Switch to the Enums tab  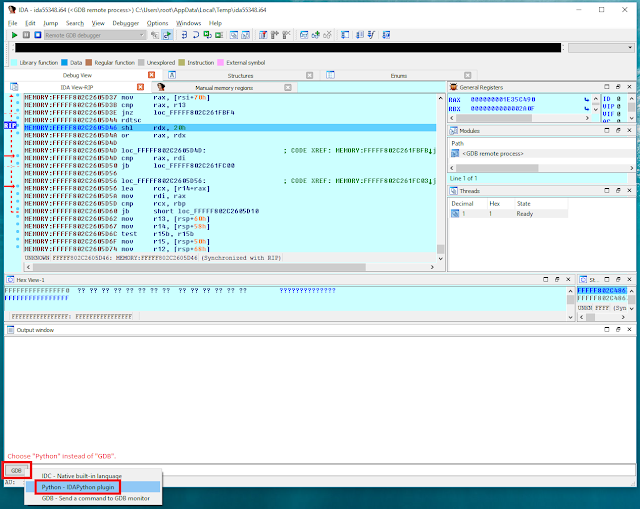click(399, 76)
